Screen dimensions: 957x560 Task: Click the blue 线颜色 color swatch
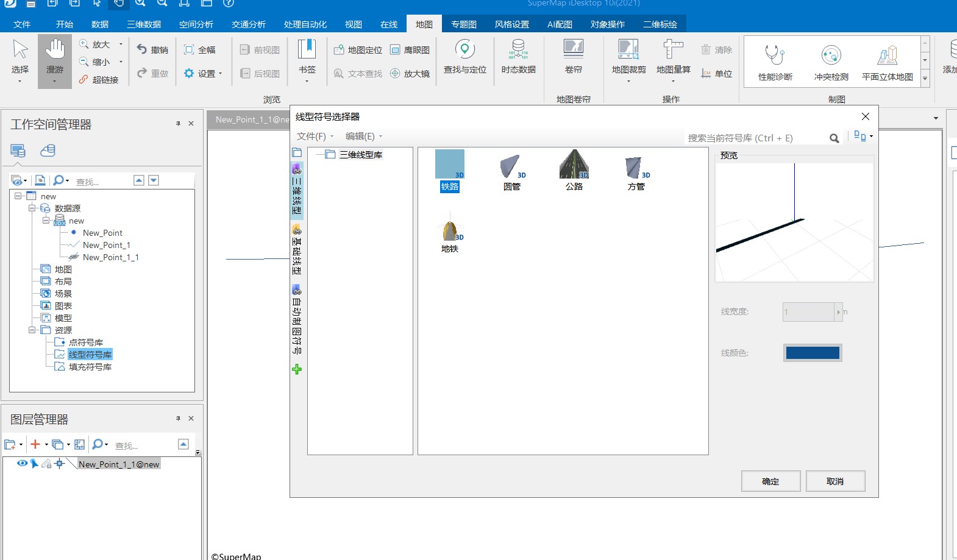(813, 353)
